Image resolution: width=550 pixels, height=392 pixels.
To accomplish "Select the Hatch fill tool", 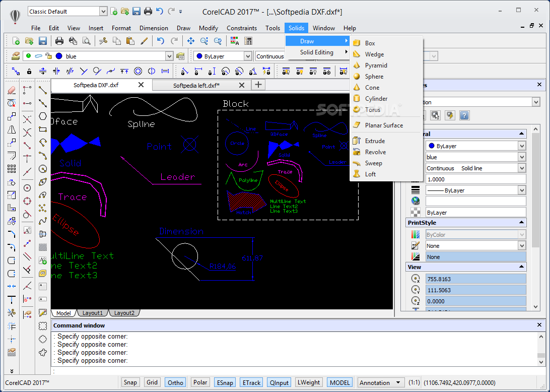I will click(43, 247).
